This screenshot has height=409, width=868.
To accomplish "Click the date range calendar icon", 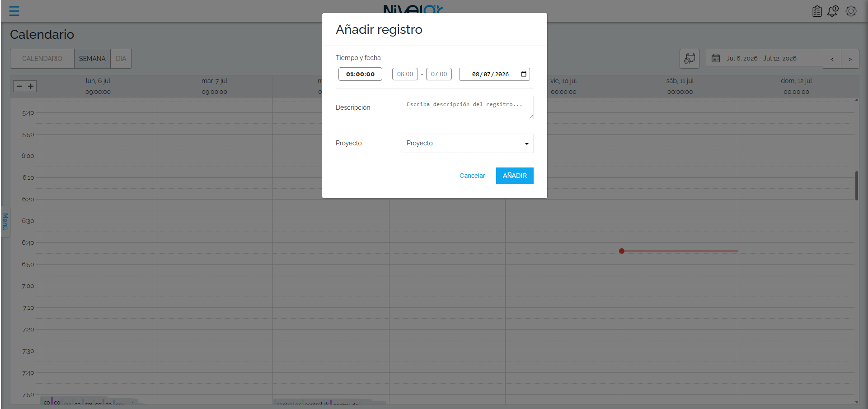I will click(x=716, y=58).
